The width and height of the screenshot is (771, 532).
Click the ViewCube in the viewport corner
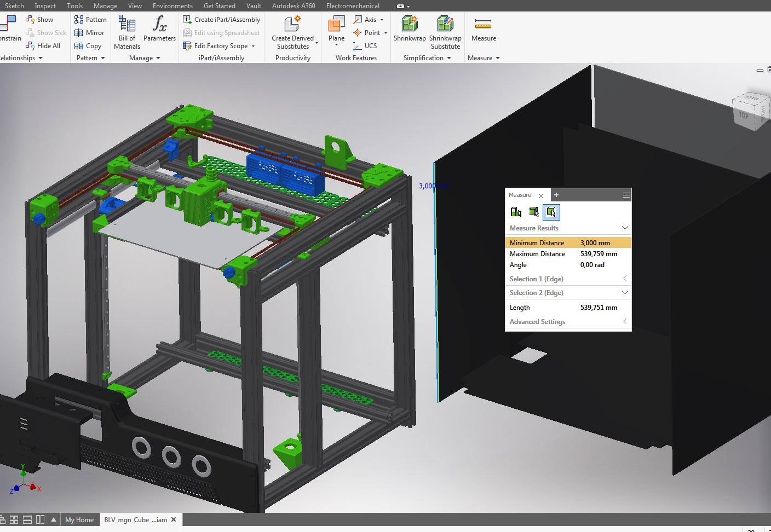click(748, 112)
